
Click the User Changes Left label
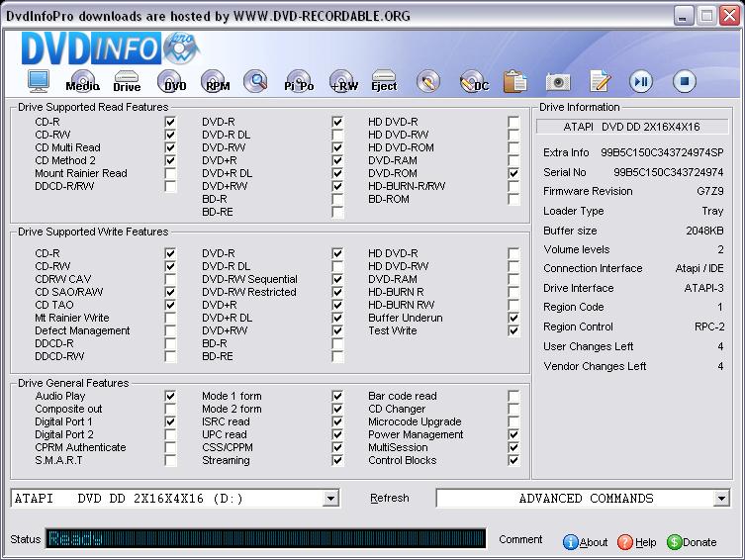tap(589, 346)
